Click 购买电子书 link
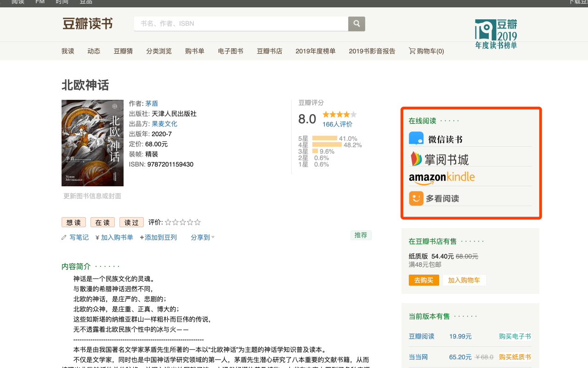The height and width of the screenshot is (368, 588). [x=515, y=336]
